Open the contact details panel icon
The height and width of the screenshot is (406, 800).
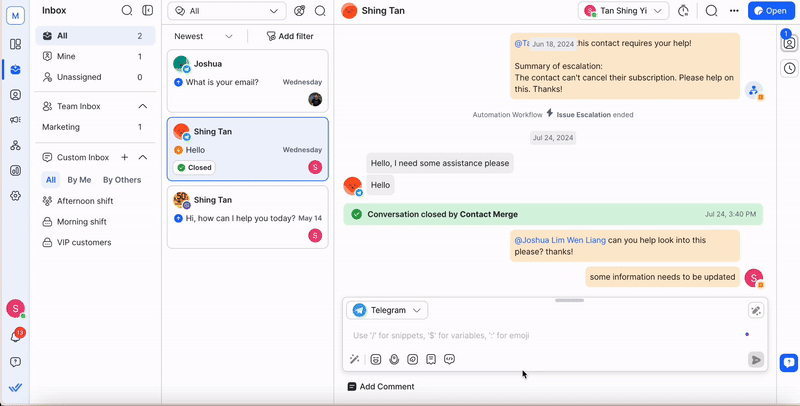coord(789,43)
